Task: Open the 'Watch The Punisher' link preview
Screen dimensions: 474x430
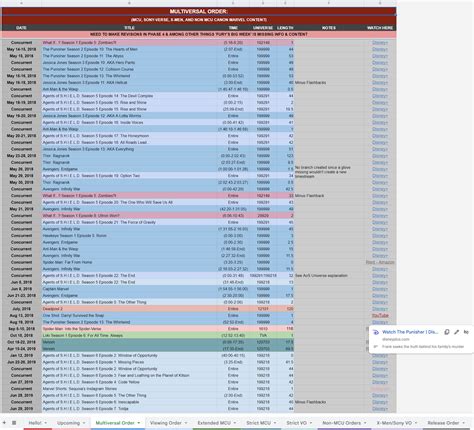Action: [x=410, y=332]
